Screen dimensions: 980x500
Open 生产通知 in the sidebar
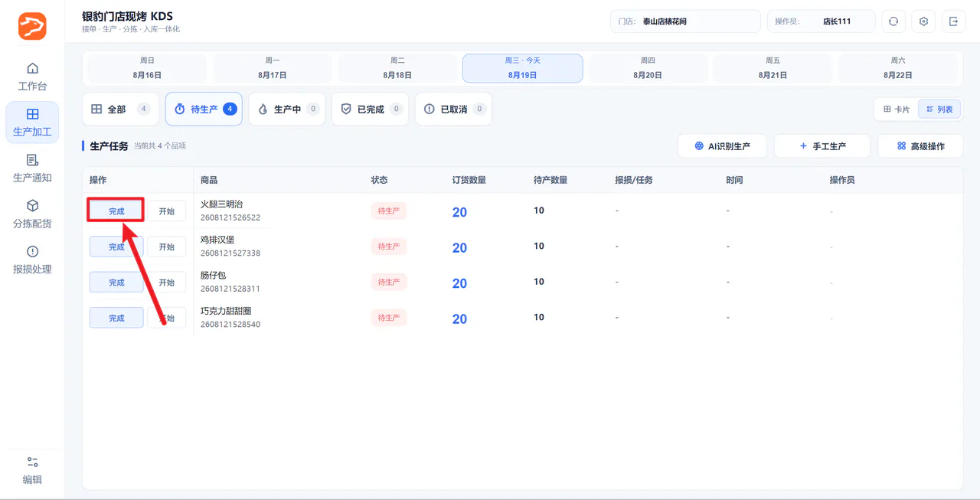tap(32, 168)
